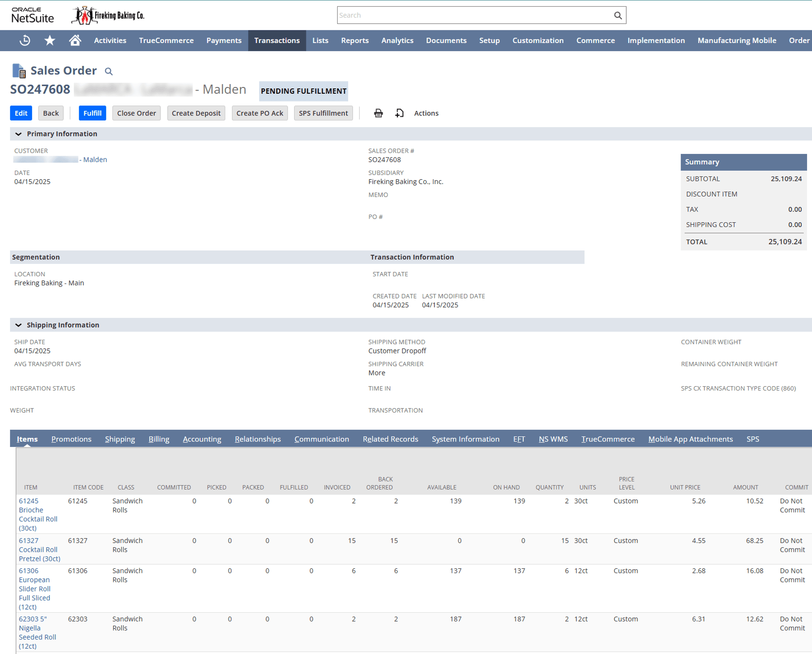This screenshot has height=654, width=812.
Task: Open the Shortcuts star icon
Action: click(x=50, y=40)
